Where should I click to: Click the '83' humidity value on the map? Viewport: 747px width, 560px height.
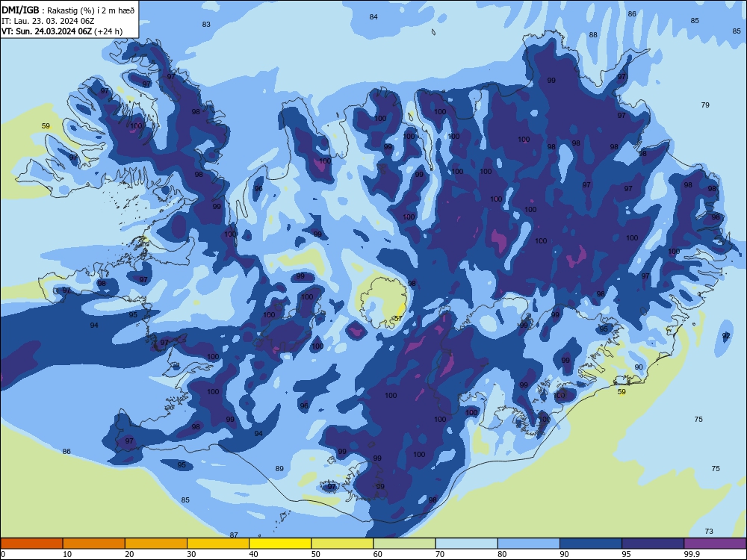(x=206, y=25)
